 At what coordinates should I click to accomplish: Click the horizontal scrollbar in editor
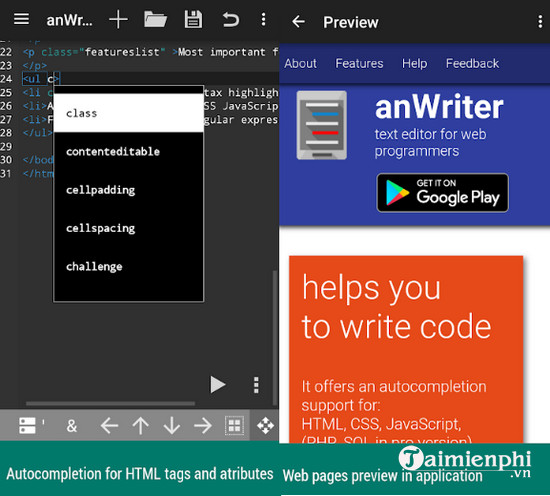click(x=110, y=403)
